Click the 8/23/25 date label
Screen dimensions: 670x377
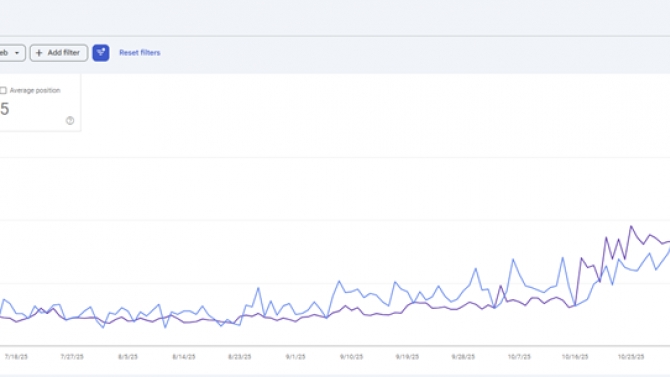pos(240,356)
